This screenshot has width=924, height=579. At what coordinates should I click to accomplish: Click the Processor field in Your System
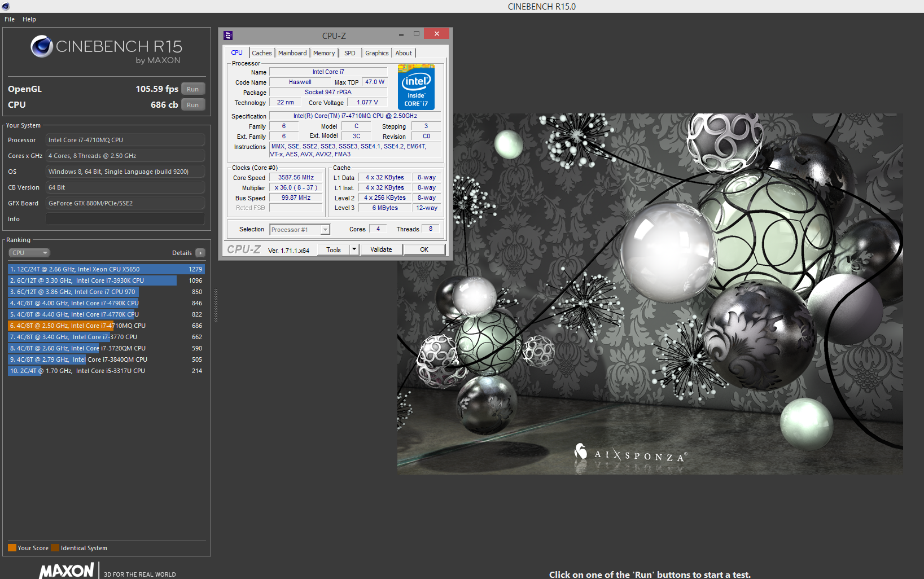tap(125, 140)
